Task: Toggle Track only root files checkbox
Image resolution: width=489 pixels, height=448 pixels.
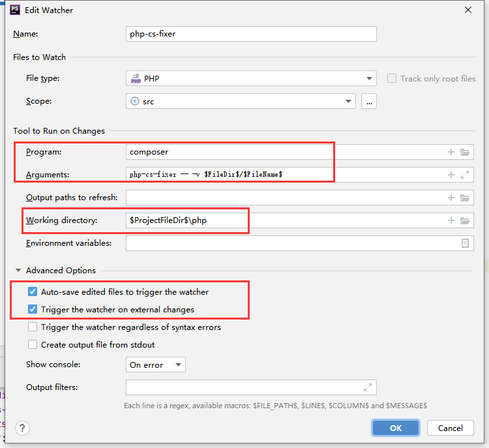Action: tap(392, 78)
